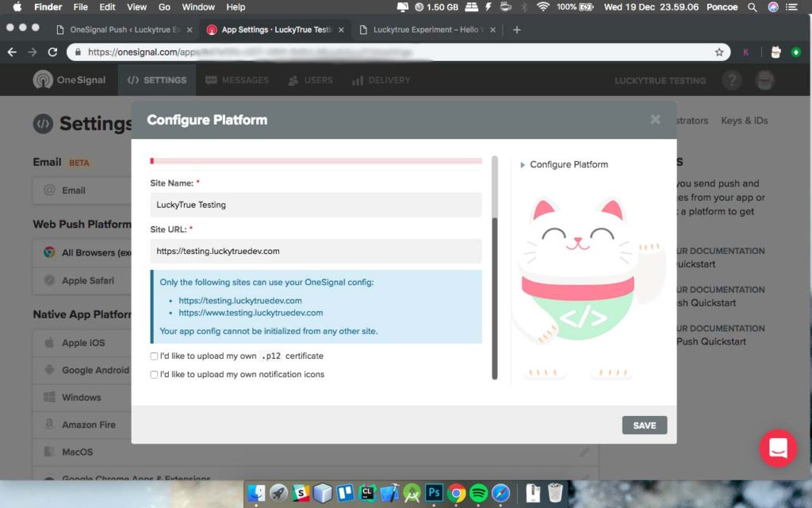Open Safari from the dock

[x=501, y=493]
